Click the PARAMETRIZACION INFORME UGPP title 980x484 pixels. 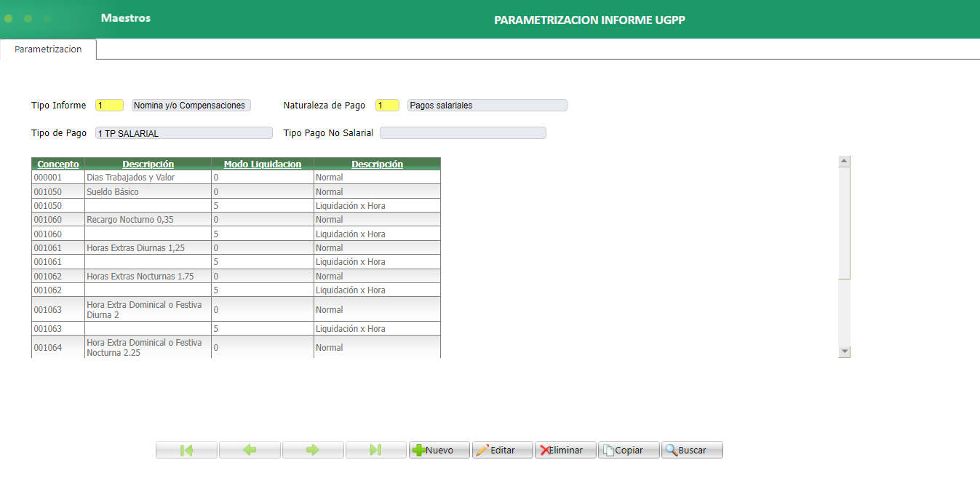(x=589, y=20)
